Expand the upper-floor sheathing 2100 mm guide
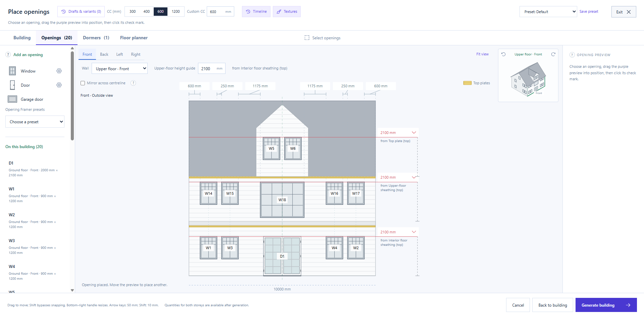This screenshot has width=644, height=316. pos(414,177)
